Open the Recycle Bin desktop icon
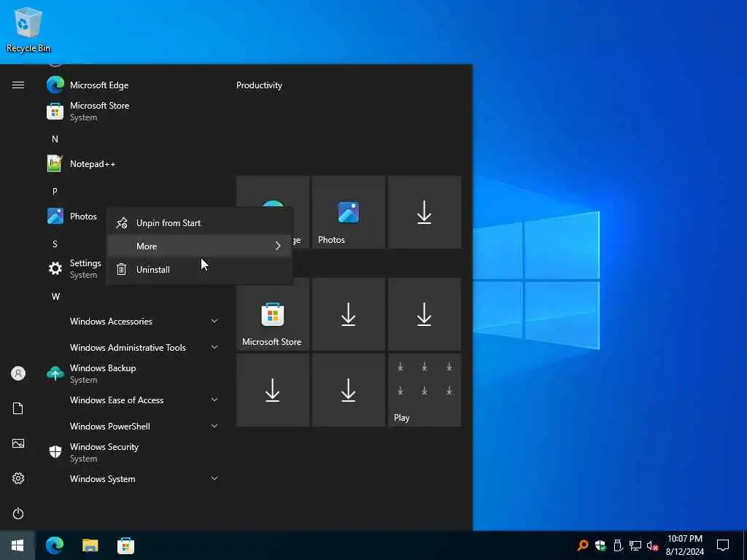 coord(28,29)
